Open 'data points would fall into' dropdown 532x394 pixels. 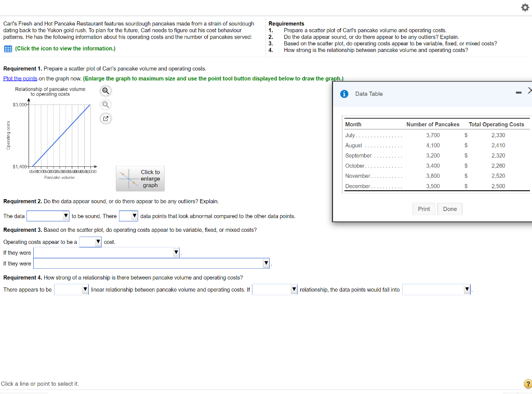436,290
